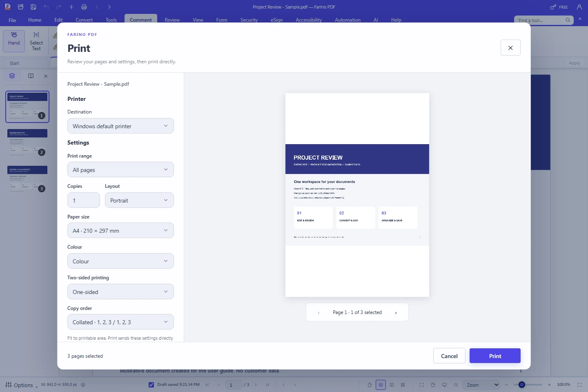
Task: Click the thumbnails grid view icon in status bar
Action: (403, 385)
